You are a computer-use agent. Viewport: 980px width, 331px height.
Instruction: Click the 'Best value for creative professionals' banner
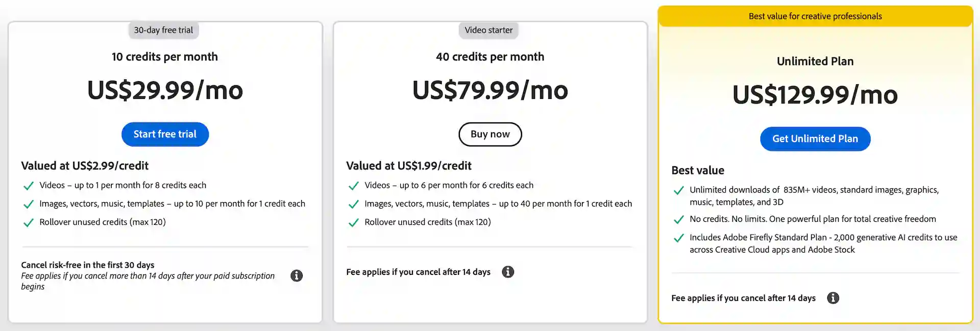pos(815,16)
